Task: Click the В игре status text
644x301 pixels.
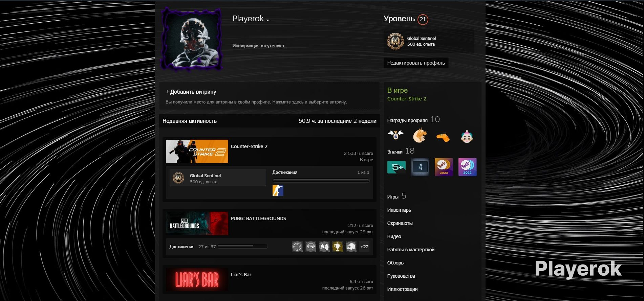Action: pyautogui.click(x=398, y=90)
